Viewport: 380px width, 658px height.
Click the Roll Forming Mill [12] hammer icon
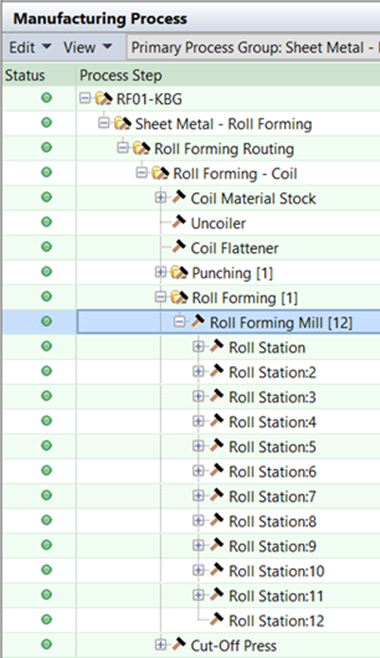(x=198, y=321)
